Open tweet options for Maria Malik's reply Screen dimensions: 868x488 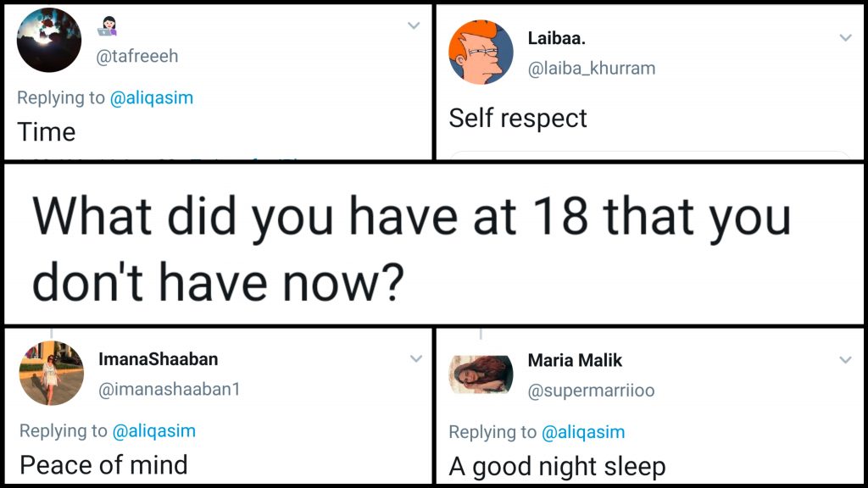tap(845, 360)
